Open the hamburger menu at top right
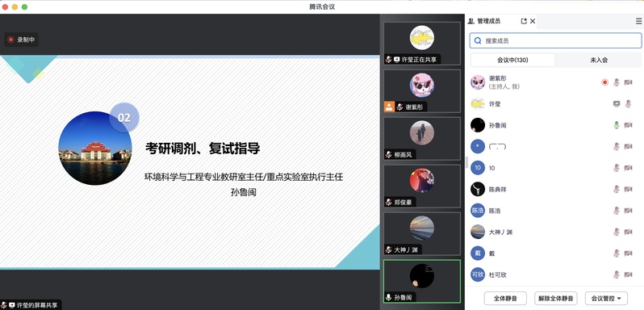Viewport: 644px width, 310px height. click(x=638, y=21)
